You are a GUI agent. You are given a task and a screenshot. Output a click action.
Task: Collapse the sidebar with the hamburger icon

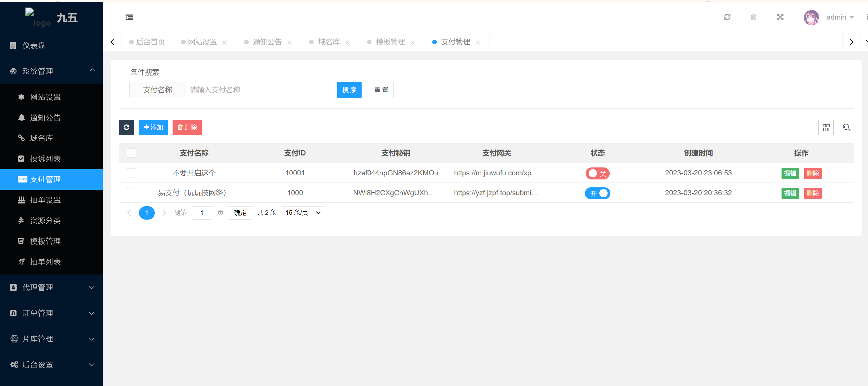point(129,17)
